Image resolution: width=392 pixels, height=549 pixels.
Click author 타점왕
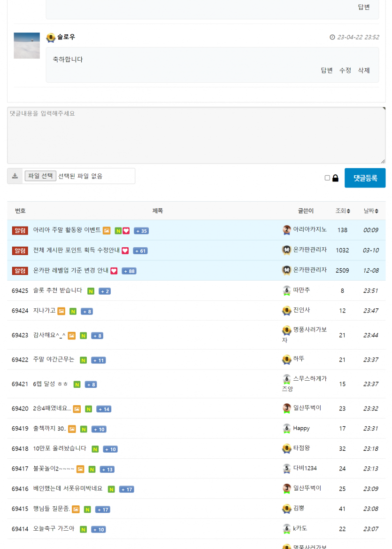[301, 448]
